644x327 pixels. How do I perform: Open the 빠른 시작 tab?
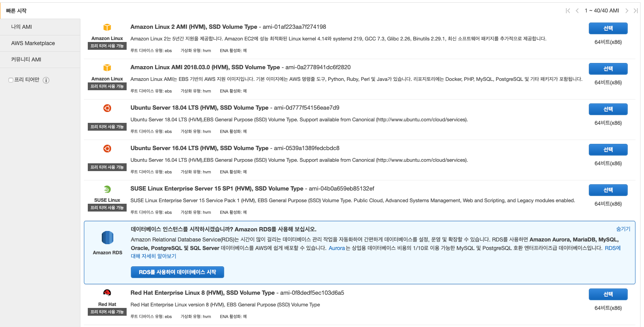point(16,11)
